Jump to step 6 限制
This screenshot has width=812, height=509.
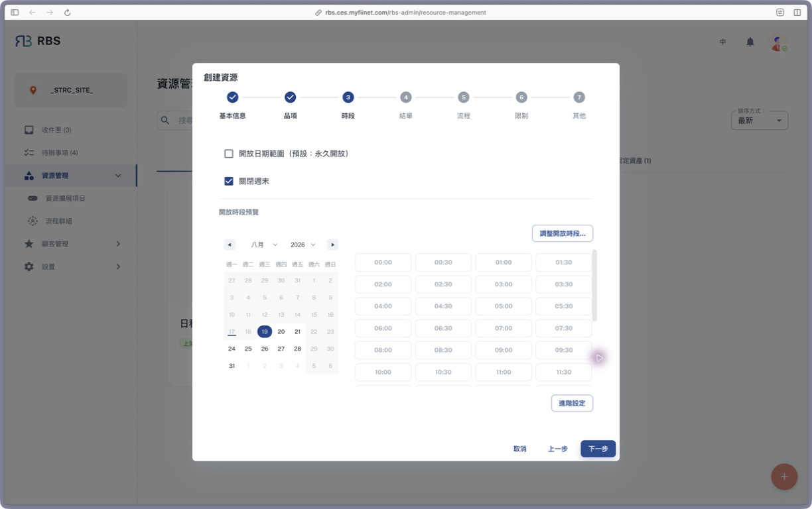tap(521, 105)
